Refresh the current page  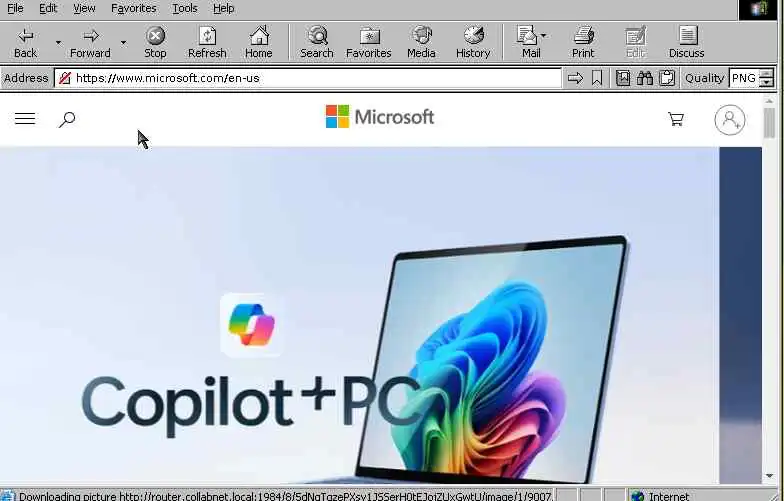(207, 43)
